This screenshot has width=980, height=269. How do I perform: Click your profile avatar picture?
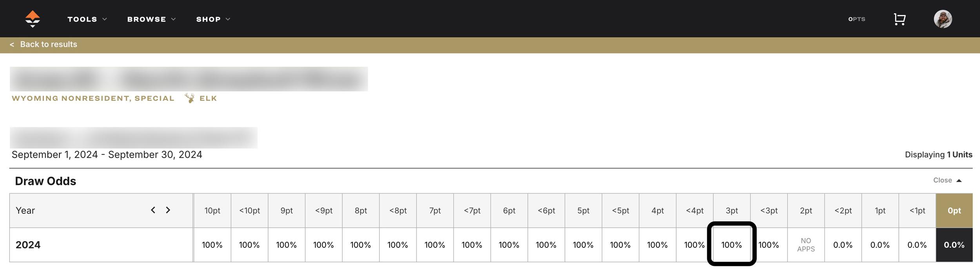[x=943, y=18]
